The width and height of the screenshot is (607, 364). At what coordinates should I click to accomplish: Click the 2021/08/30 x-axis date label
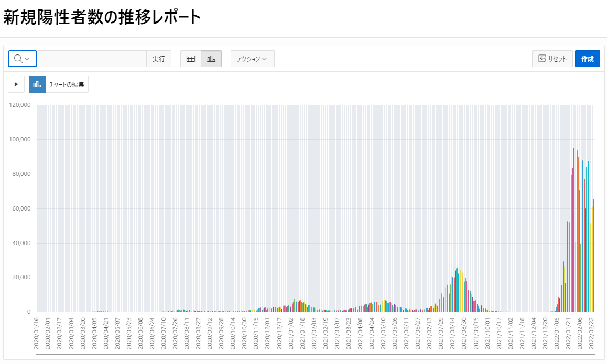coord(464,334)
